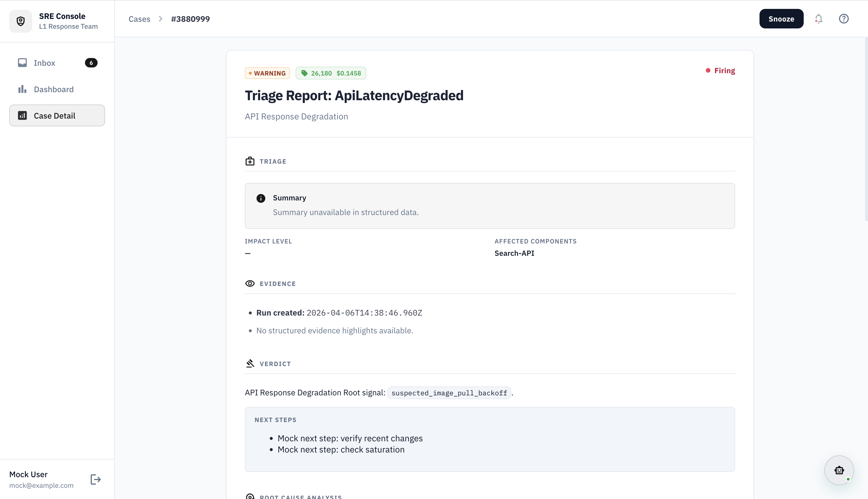
Task: Expand the Cases breadcrumb chevron
Action: tap(160, 19)
